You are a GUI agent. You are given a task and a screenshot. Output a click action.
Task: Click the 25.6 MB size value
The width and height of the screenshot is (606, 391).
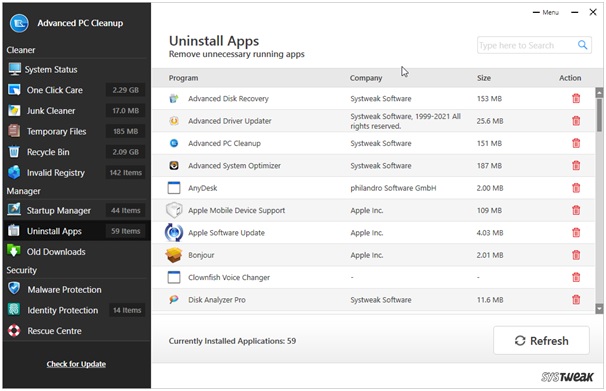pos(490,121)
